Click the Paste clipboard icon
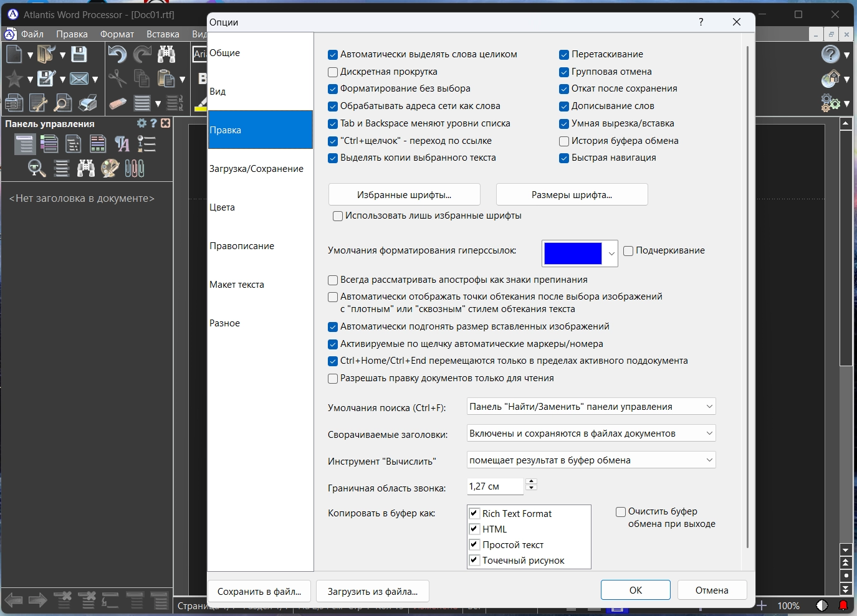 tap(166, 78)
